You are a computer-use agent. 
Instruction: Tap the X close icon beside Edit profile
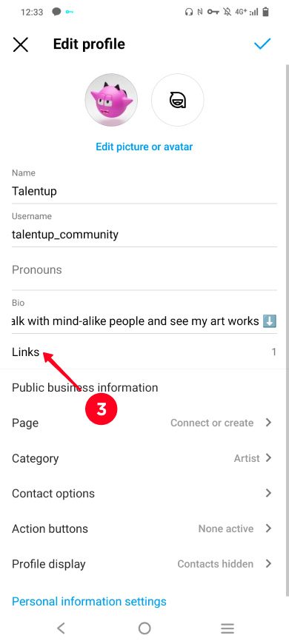[x=21, y=44]
